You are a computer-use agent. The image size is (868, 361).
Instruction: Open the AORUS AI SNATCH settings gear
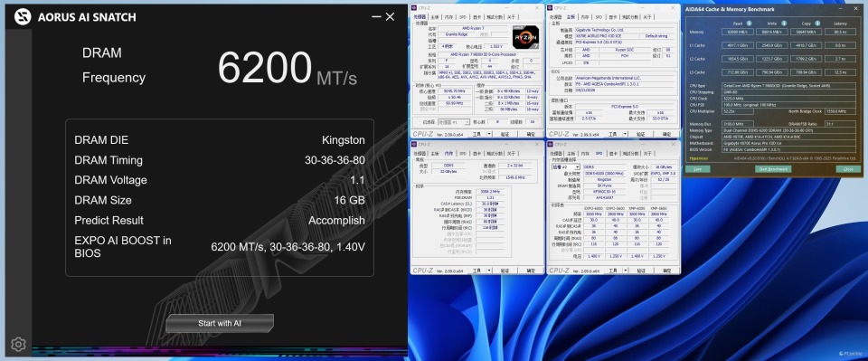pyautogui.click(x=18, y=344)
